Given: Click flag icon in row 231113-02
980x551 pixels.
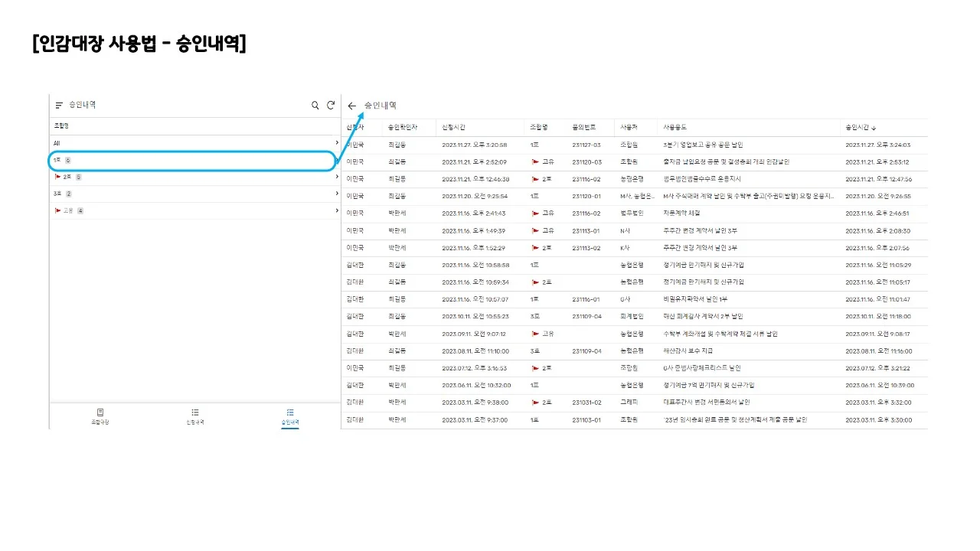Looking at the screenshot, I should tap(534, 248).
